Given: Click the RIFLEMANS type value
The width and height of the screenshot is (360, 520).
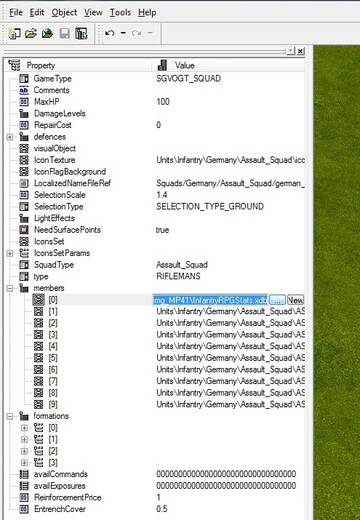Looking at the screenshot, I should click(178, 276).
